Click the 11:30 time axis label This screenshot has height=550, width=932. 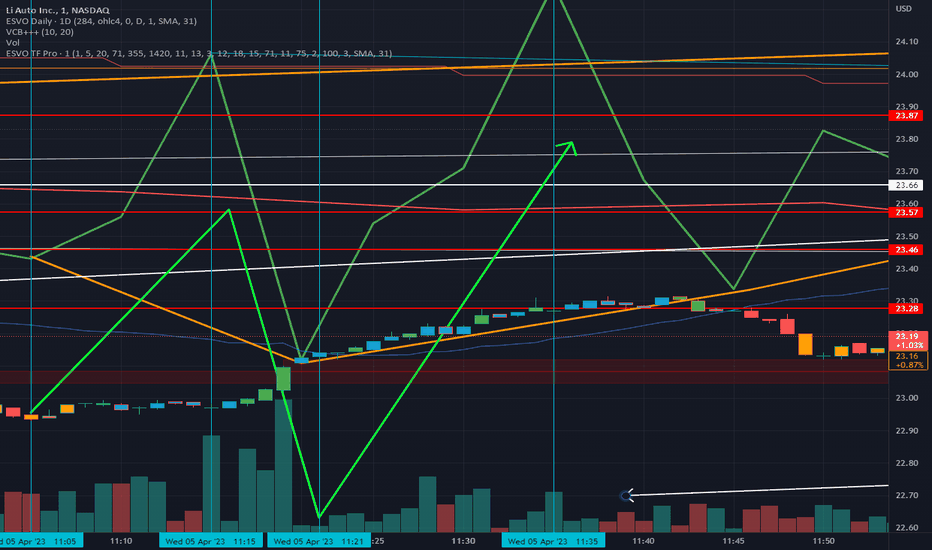[x=463, y=541]
